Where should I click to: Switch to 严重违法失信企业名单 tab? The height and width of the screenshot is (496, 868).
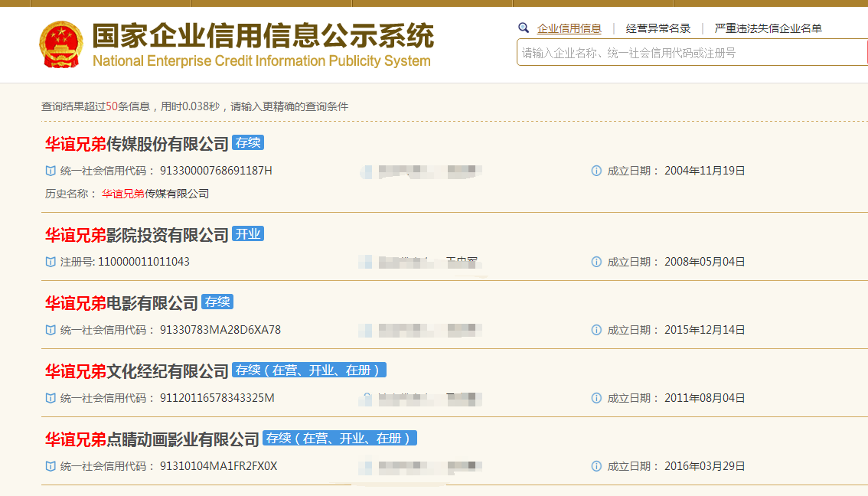[x=768, y=28]
